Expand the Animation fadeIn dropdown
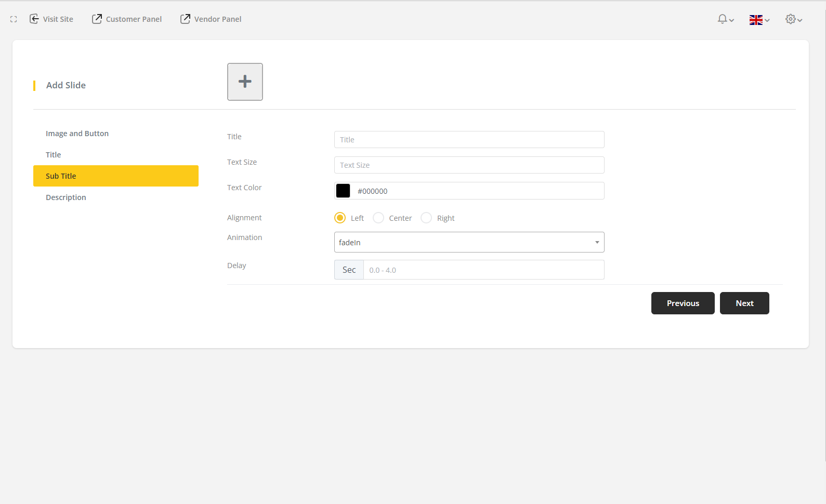826x504 pixels. pos(469,242)
